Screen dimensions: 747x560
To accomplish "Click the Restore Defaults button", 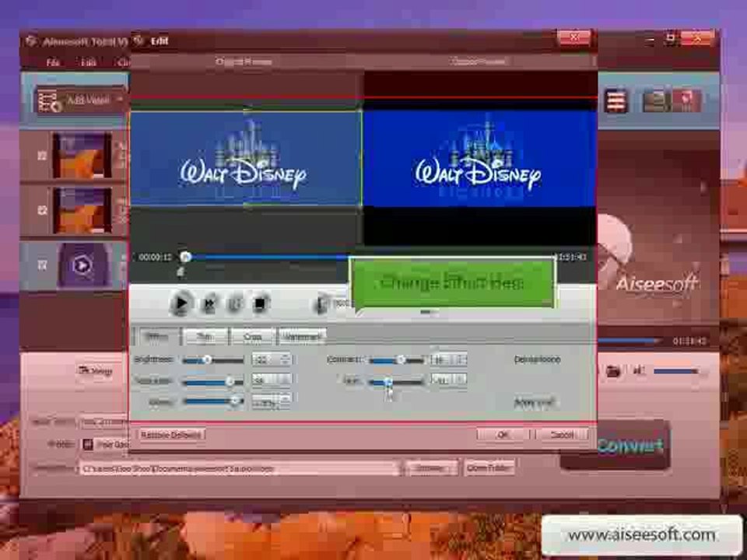I will coord(171,435).
